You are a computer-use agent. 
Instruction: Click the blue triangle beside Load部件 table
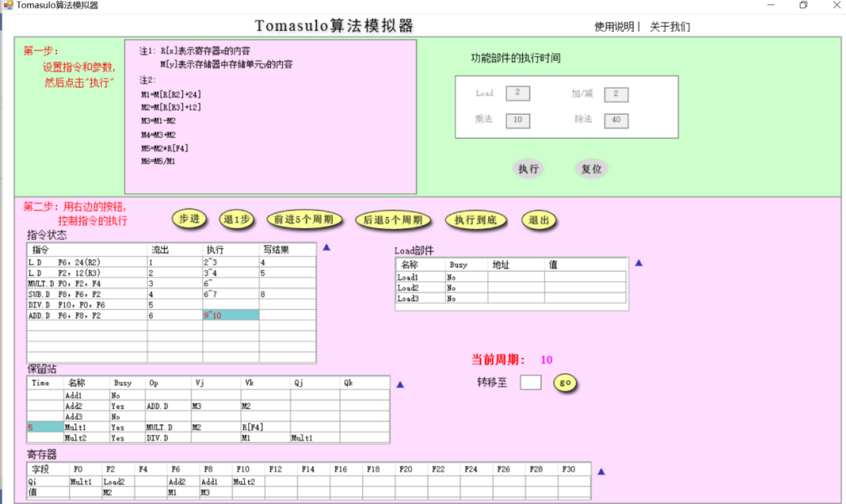point(638,261)
